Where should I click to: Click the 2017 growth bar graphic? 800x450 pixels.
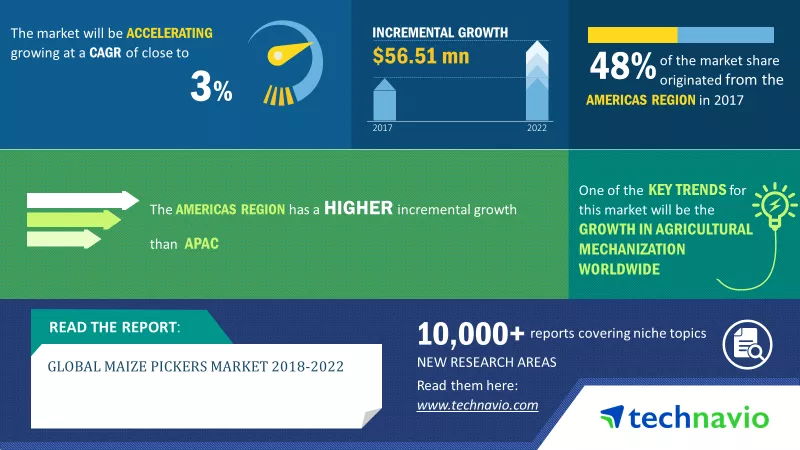click(x=386, y=100)
